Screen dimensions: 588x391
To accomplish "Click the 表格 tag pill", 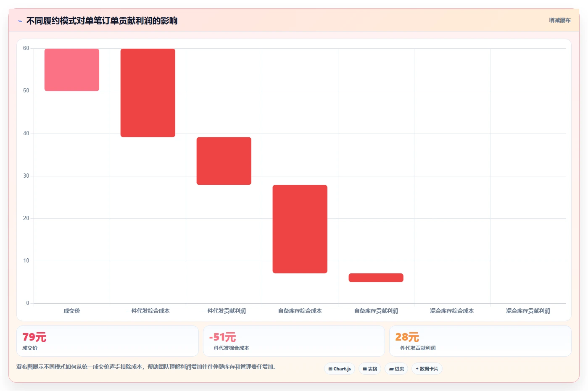I will (x=370, y=369).
